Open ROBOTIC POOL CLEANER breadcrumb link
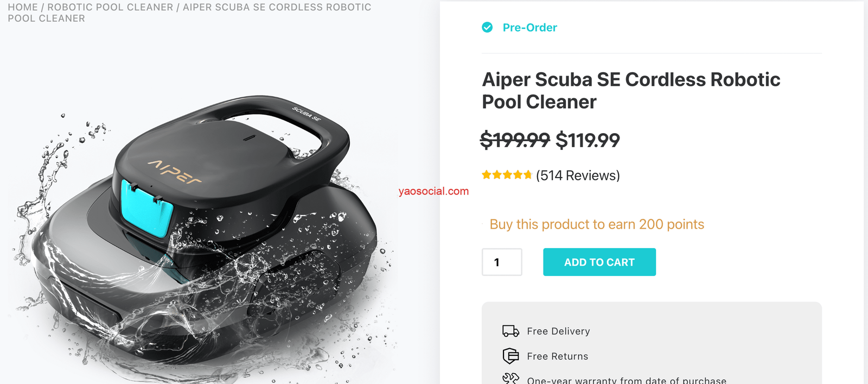 [x=110, y=7]
